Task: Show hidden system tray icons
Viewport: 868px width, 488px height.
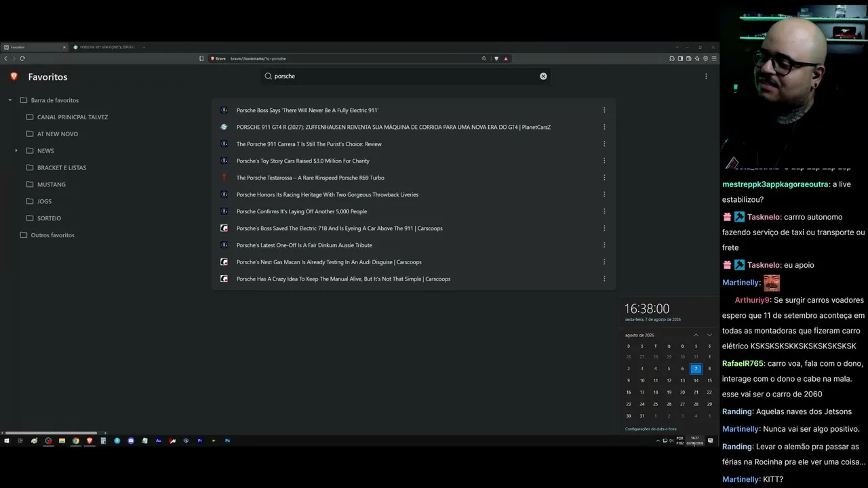Action: pyautogui.click(x=658, y=441)
